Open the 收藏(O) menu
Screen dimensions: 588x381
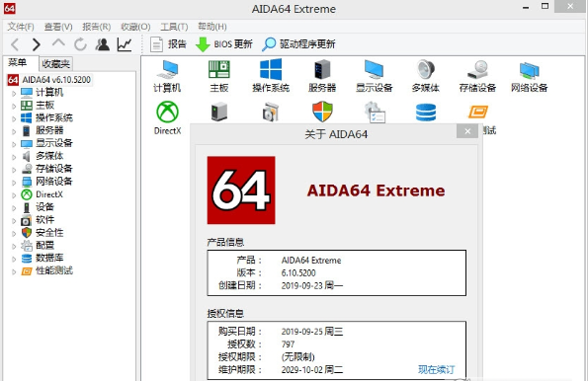[x=135, y=27]
